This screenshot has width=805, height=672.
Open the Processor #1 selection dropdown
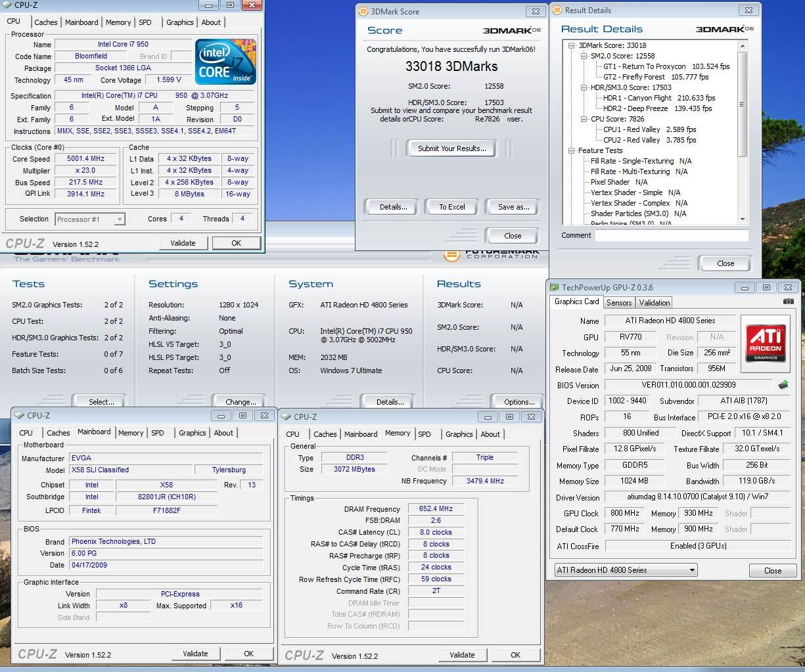pyautogui.click(x=119, y=219)
